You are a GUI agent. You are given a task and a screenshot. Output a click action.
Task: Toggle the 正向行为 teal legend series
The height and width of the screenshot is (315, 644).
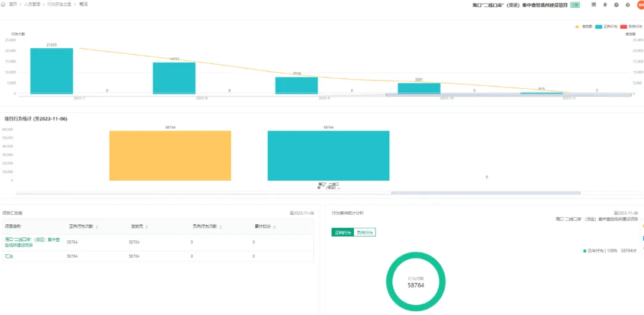(x=606, y=27)
